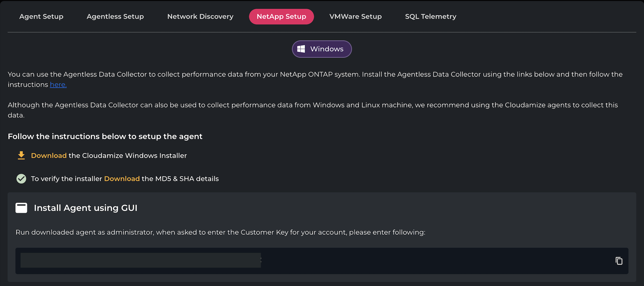This screenshot has height=286, width=644.
Task: Click the yellow download arrow icon
Action: (x=21, y=155)
